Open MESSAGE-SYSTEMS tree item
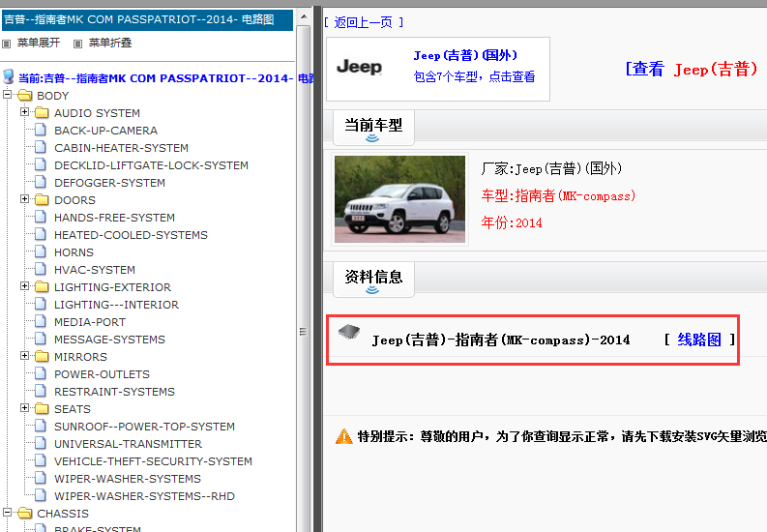Image resolution: width=767 pixels, height=532 pixels. (109, 340)
